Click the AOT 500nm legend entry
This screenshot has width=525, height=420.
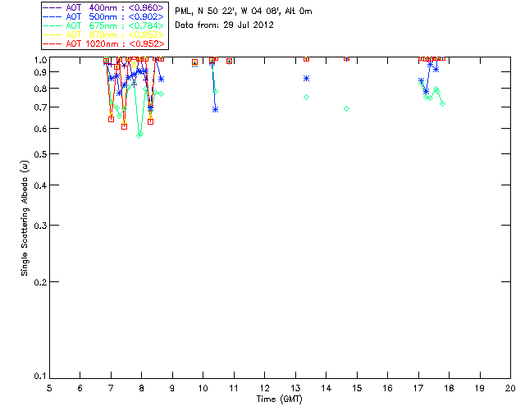point(104,16)
